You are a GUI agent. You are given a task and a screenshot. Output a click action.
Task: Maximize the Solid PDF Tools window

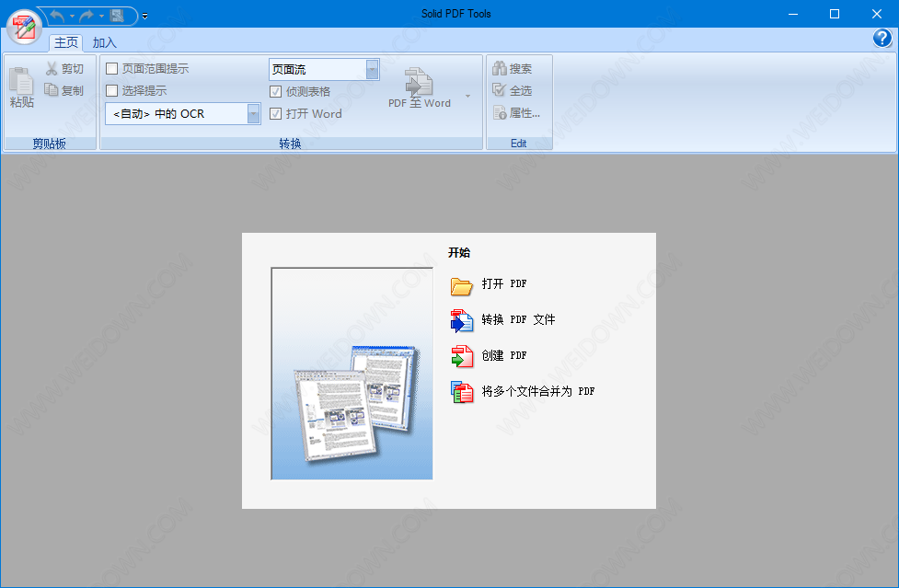click(x=835, y=14)
